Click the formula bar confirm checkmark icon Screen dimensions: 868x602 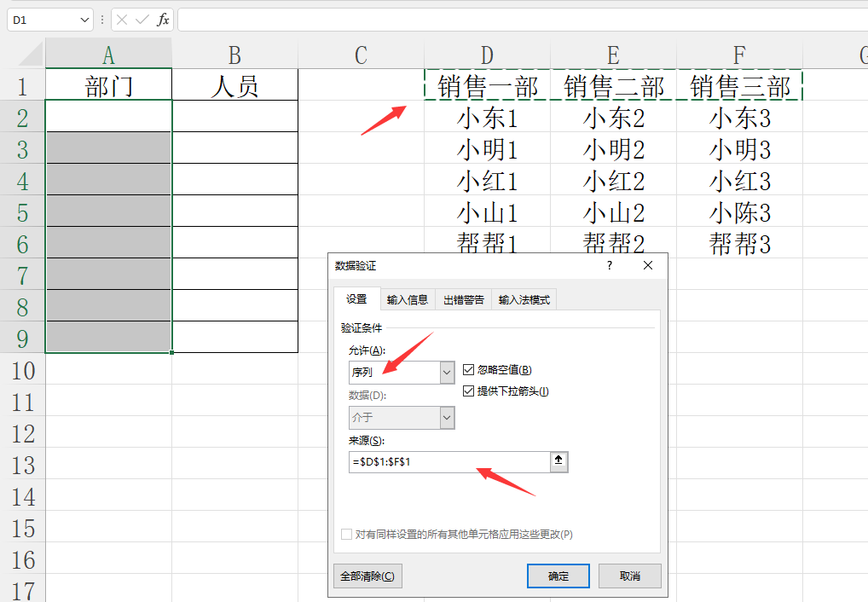click(x=142, y=20)
